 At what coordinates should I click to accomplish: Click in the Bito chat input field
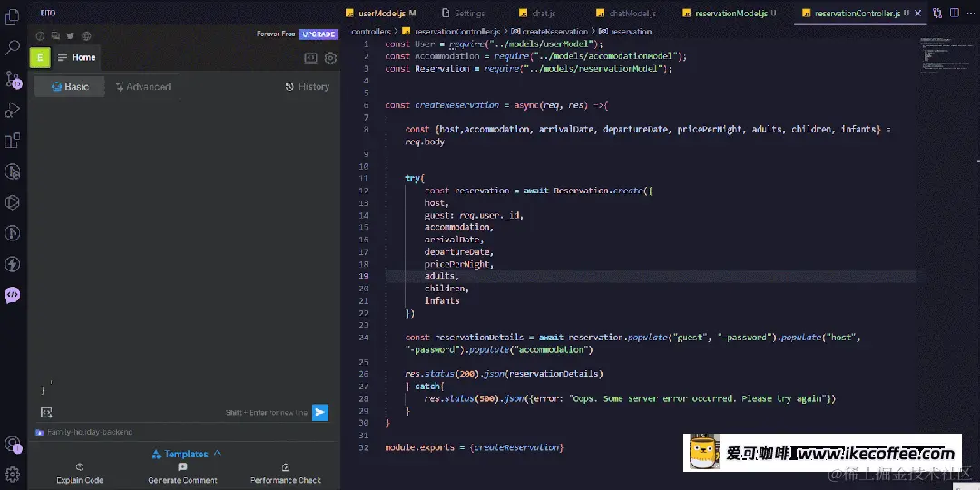tap(184, 391)
